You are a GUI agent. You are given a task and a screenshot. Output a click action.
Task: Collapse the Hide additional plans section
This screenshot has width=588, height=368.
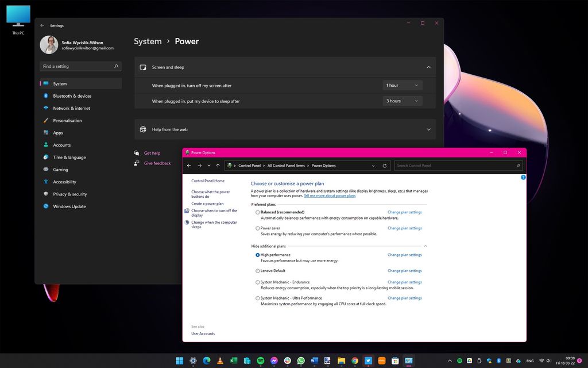pyautogui.click(x=425, y=246)
